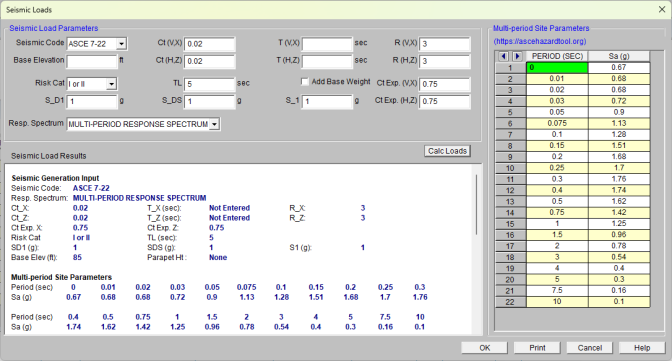Click the R (H,Z) input field
The height and width of the screenshot is (361, 672).
pyautogui.click(x=444, y=61)
